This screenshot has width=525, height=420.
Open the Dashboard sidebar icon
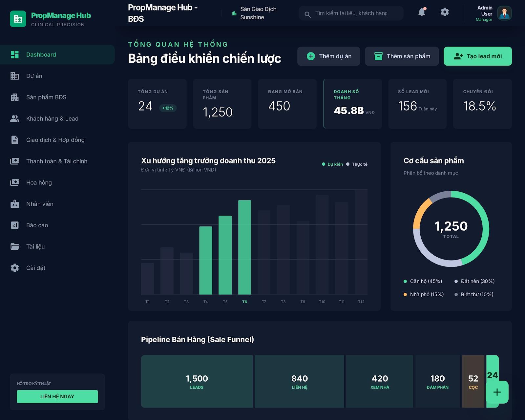coord(14,54)
